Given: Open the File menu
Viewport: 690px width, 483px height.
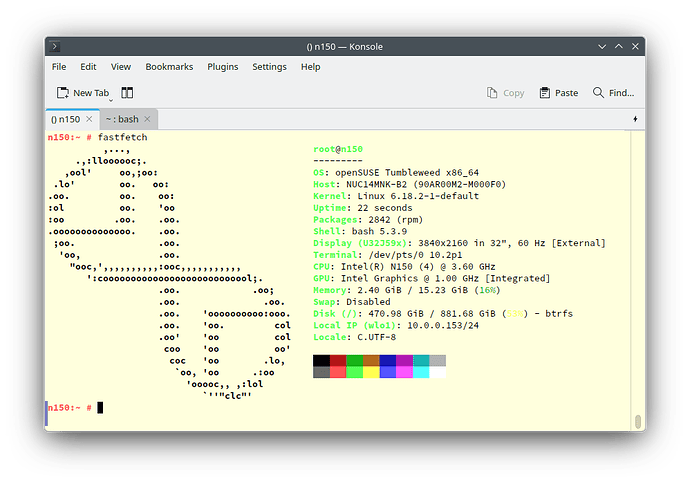Looking at the screenshot, I should click(59, 67).
